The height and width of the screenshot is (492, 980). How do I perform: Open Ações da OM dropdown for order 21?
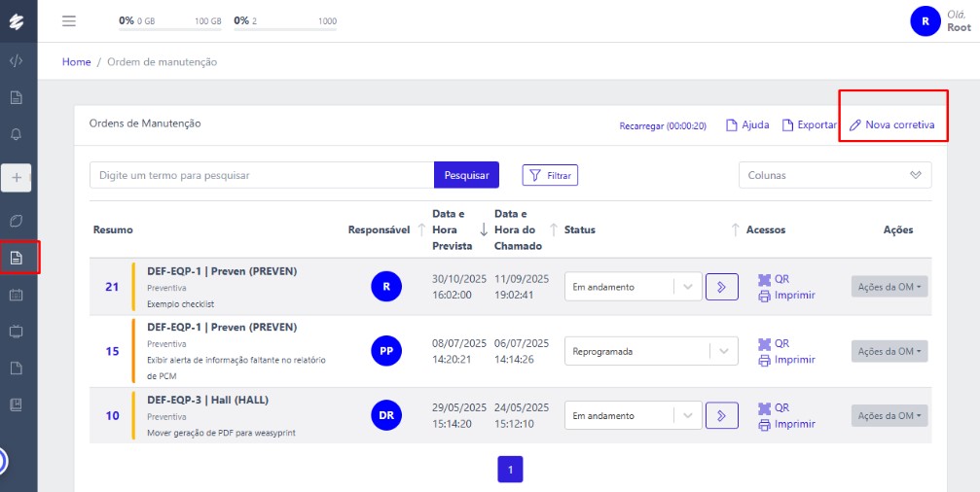pyautogui.click(x=889, y=287)
